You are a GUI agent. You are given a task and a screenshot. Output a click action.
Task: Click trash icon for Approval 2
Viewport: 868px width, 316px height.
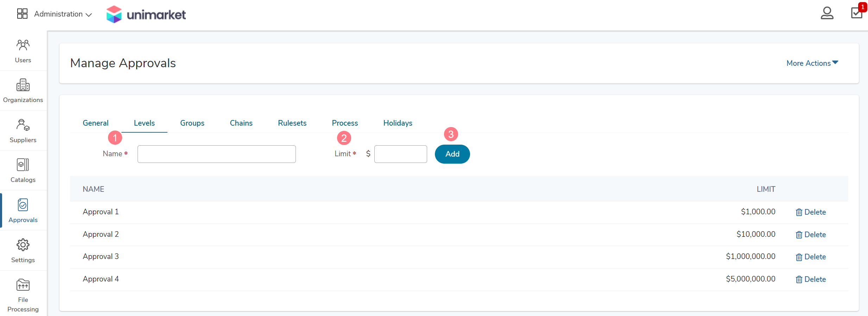799,235
